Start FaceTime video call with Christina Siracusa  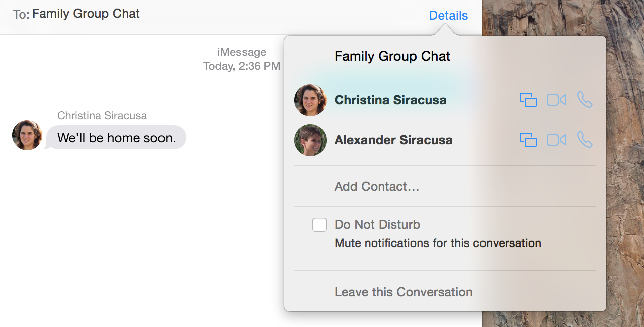tap(556, 100)
